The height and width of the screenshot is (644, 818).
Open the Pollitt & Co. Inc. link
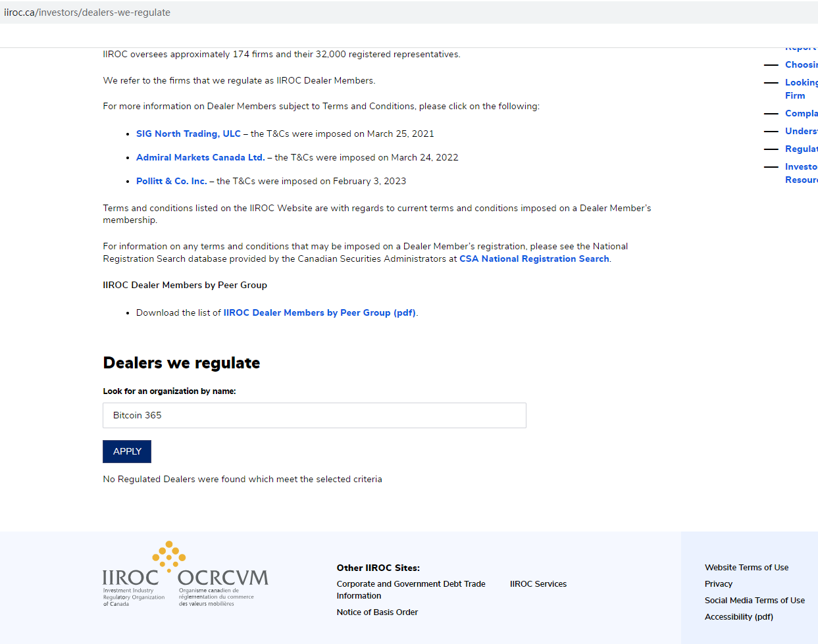[x=171, y=181]
